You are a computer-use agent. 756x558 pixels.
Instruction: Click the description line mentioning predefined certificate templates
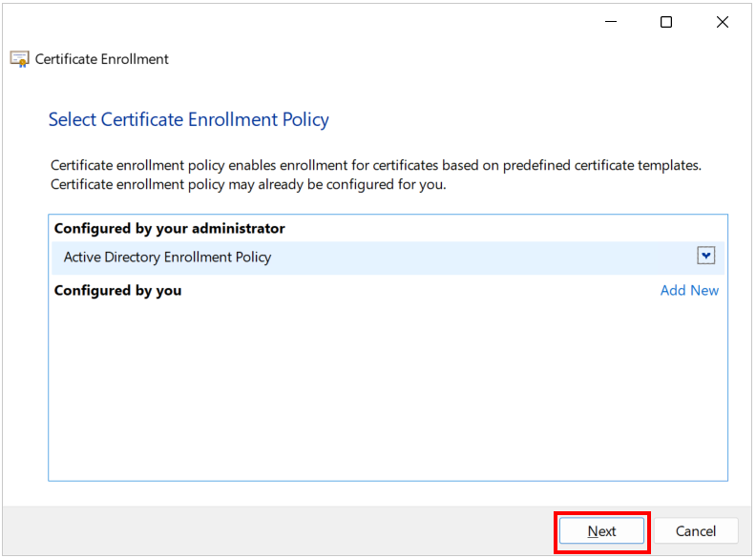coord(375,165)
